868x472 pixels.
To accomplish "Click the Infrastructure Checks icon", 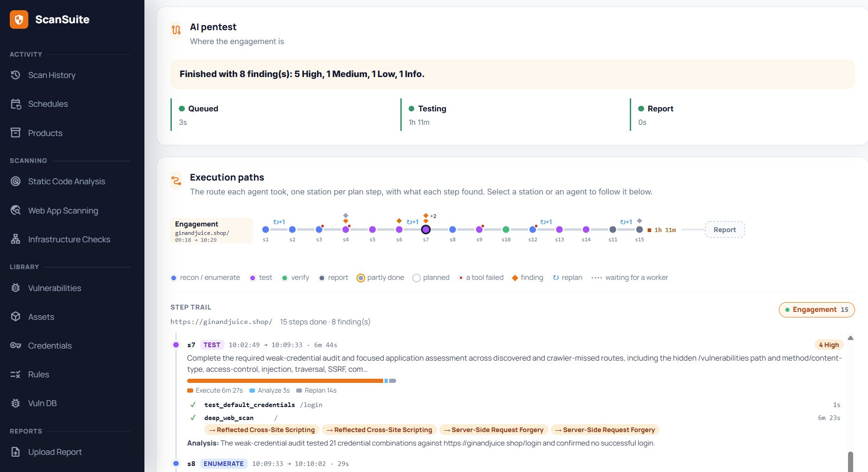I will 16,239.
